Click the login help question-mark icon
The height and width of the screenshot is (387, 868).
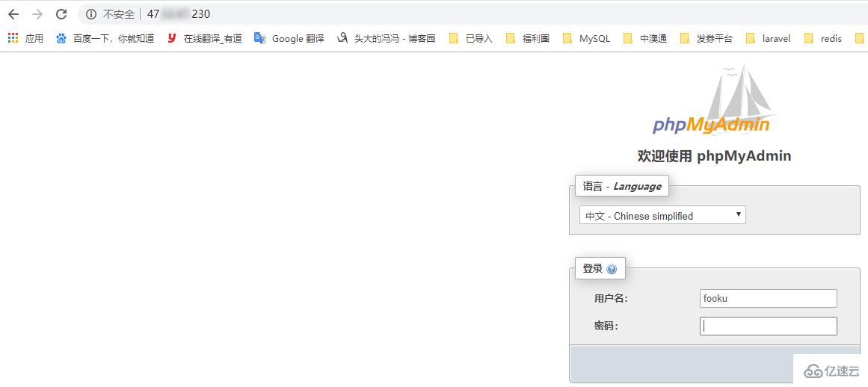click(x=611, y=269)
